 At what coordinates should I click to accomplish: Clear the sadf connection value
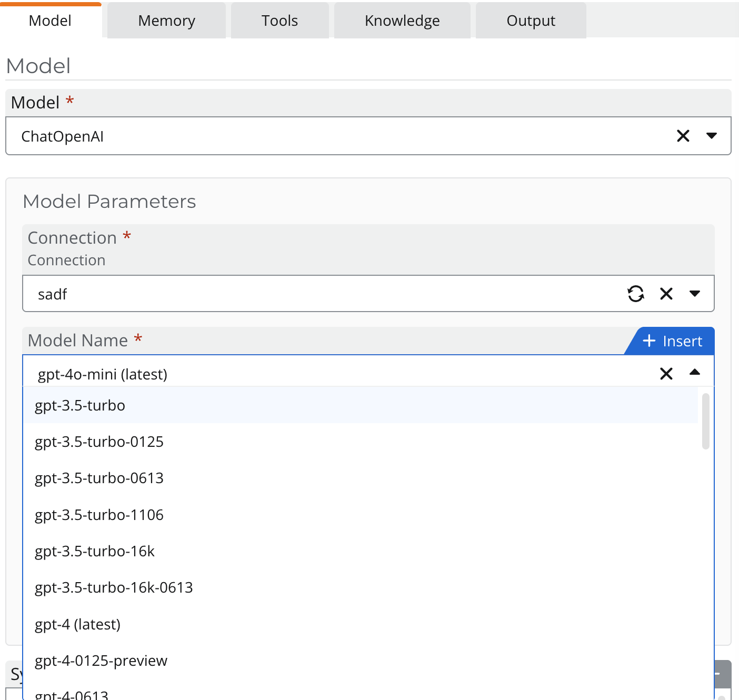point(666,294)
